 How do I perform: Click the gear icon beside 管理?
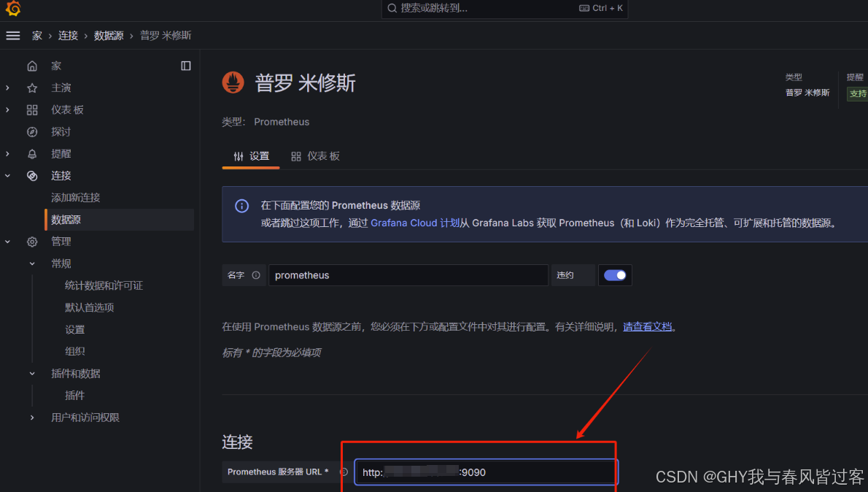[x=32, y=242]
